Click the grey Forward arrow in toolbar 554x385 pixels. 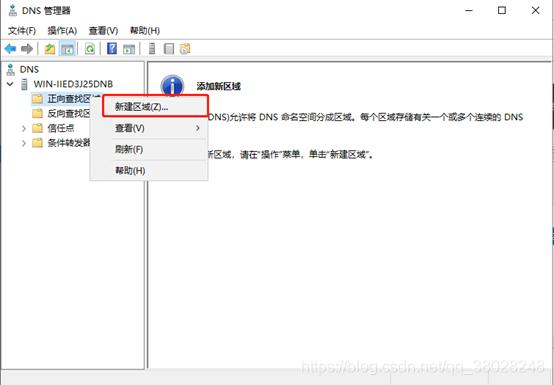pyautogui.click(x=27, y=49)
